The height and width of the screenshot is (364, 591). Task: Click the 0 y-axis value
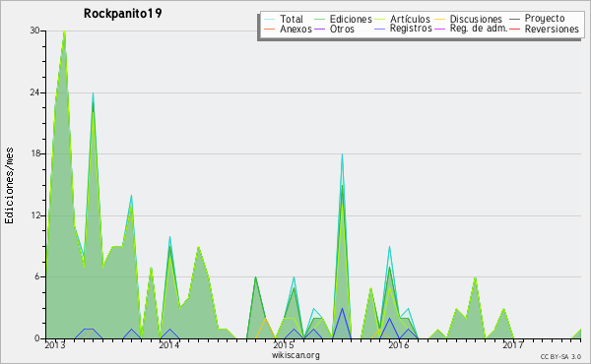tap(37, 338)
